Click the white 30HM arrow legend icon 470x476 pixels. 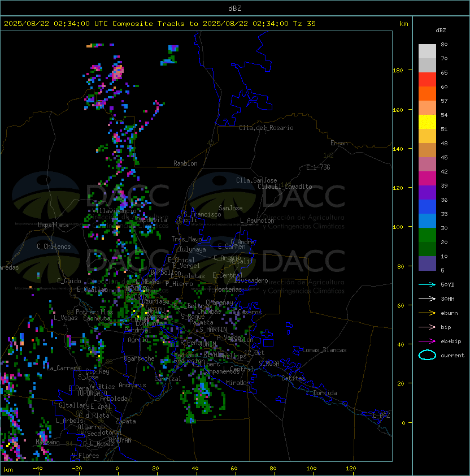[427, 298]
